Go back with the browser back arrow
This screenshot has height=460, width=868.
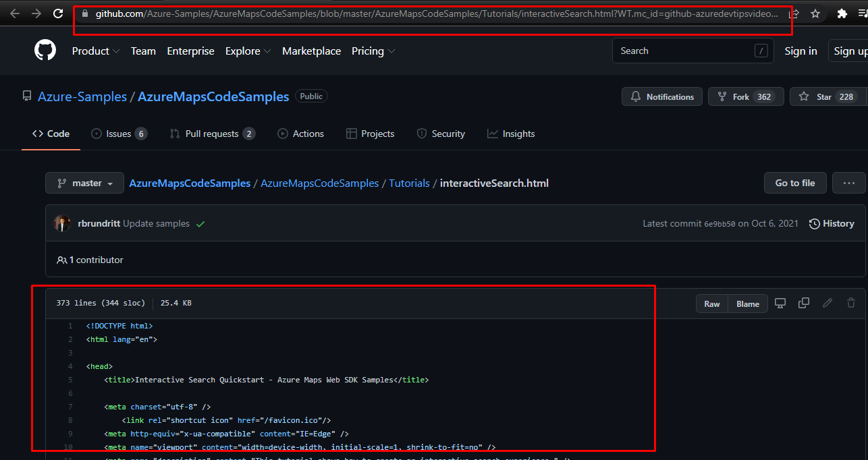(14, 13)
